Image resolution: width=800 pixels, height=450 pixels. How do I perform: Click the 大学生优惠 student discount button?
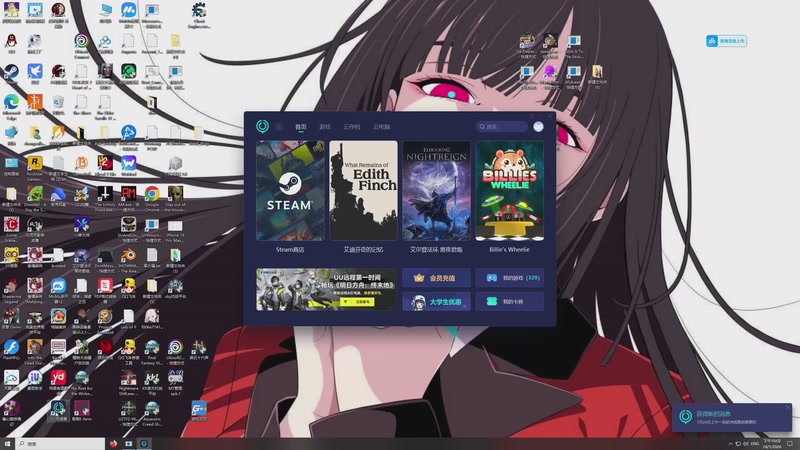(436, 302)
